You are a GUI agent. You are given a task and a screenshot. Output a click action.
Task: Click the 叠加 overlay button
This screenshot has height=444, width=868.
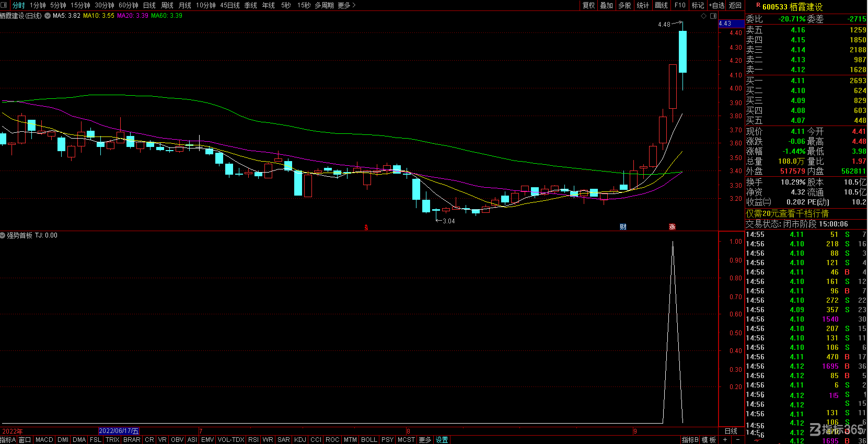(x=607, y=5)
